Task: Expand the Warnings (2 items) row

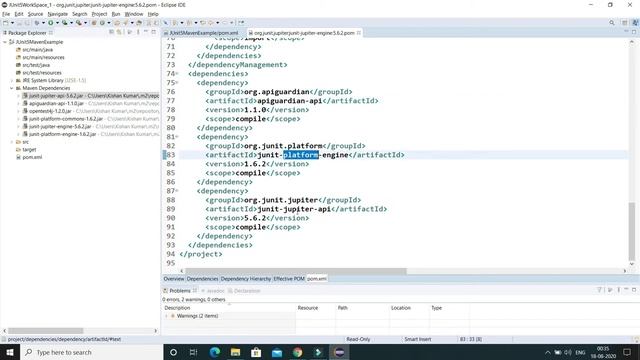Action: pyautogui.click(x=167, y=316)
